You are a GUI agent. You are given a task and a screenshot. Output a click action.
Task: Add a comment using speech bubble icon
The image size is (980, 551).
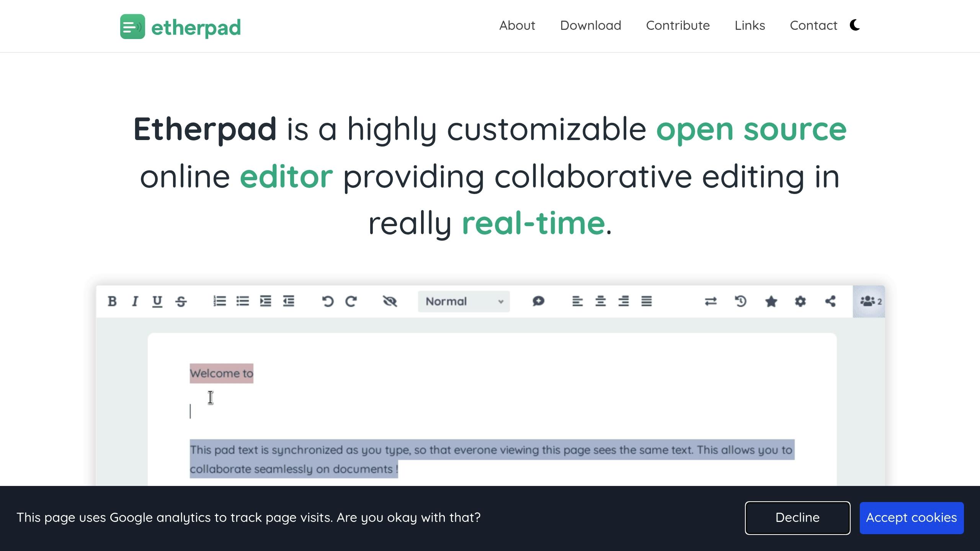(538, 302)
